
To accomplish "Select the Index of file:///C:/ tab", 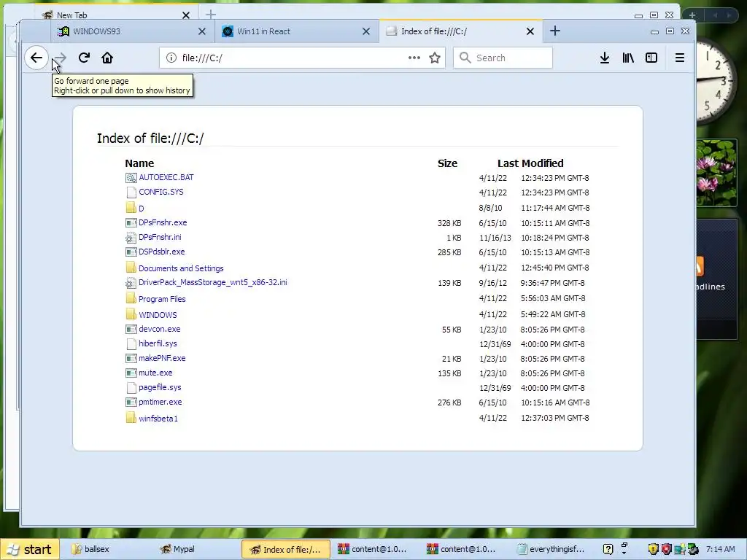I will (x=461, y=31).
